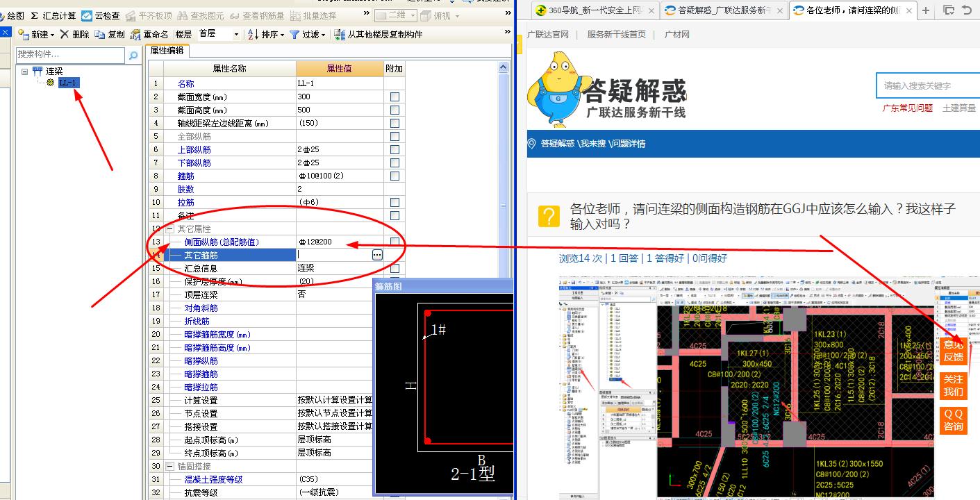Close the 360导航 browser tab
This screenshot has height=500, width=980.
tap(651, 10)
